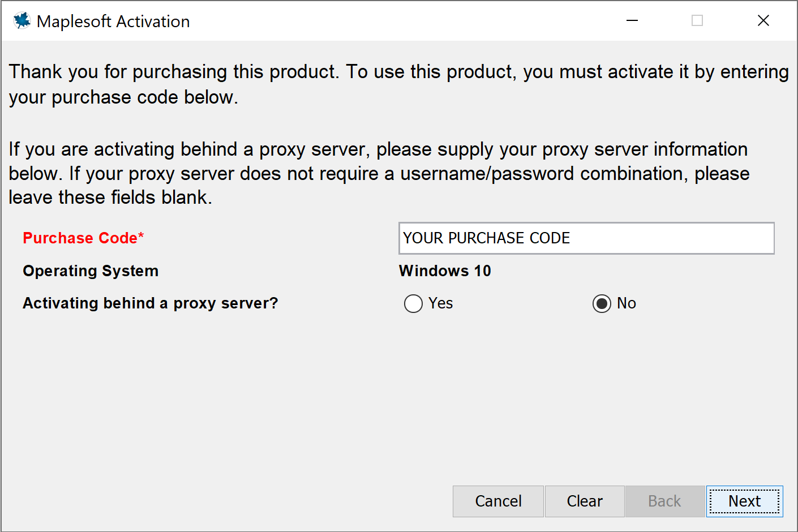Viewport: 798px width, 532px height.
Task: Proceed with the Next button
Action: pos(744,501)
